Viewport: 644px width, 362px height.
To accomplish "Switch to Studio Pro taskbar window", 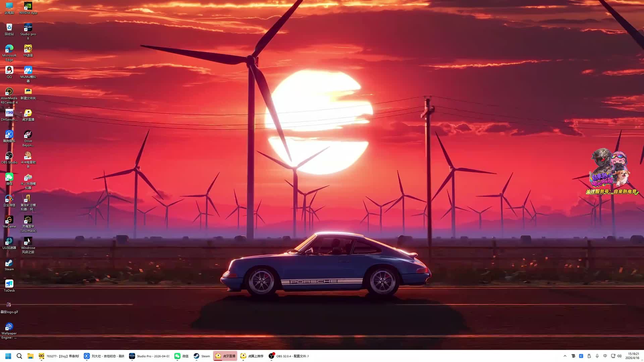I will tap(150, 356).
